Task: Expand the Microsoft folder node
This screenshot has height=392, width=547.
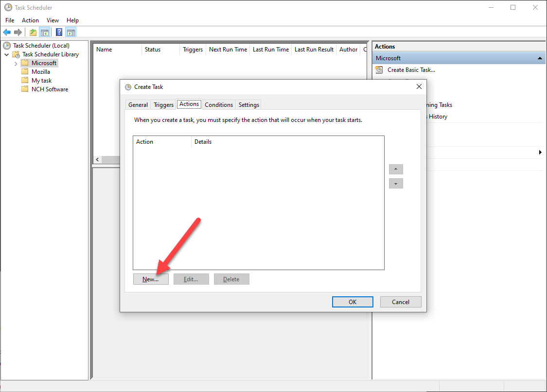Action: click(x=16, y=64)
